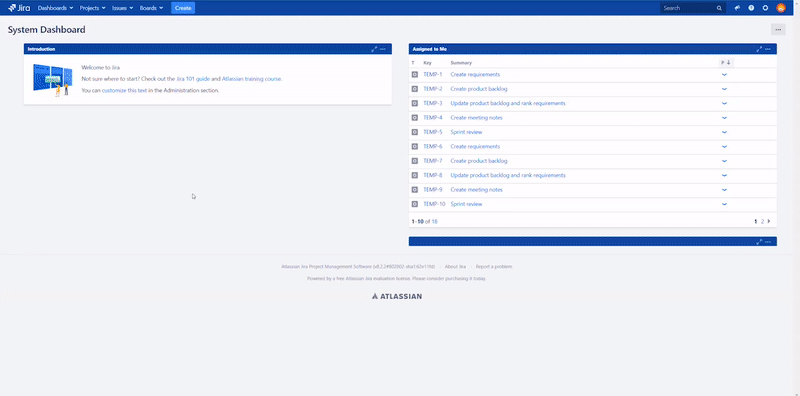Open the Dashboards dropdown menu

(55, 8)
